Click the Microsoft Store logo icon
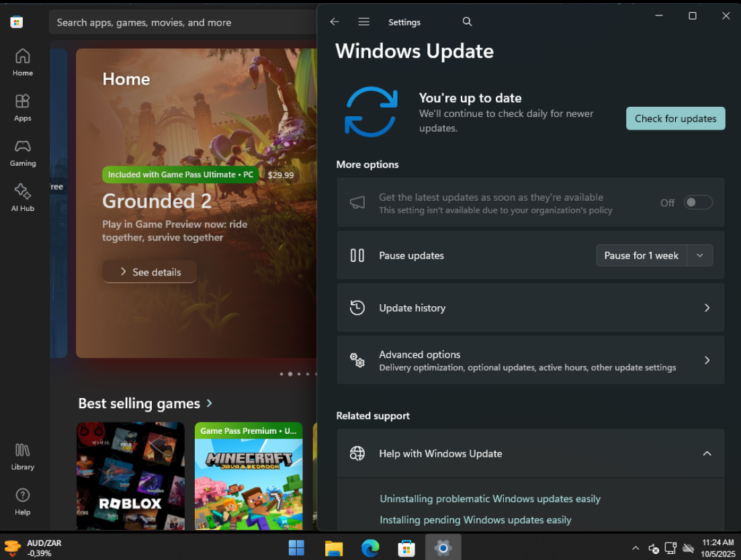The image size is (741, 560). coord(17,21)
